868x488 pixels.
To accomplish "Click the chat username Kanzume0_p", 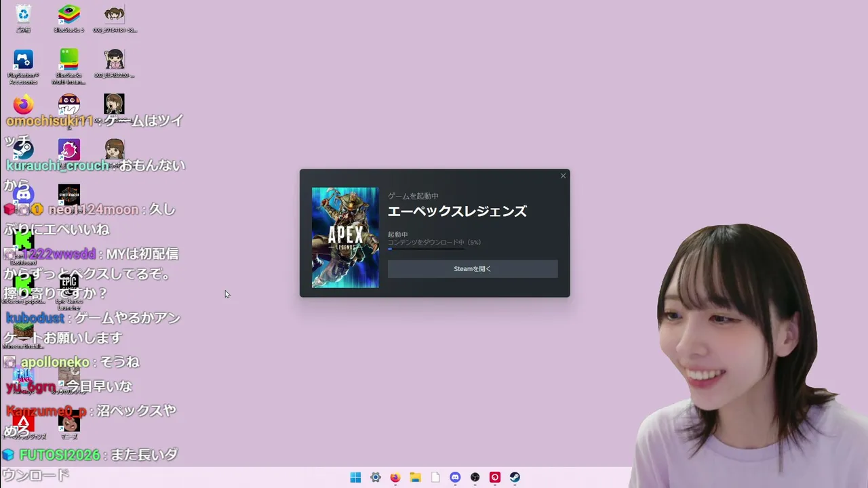I will [x=47, y=411].
